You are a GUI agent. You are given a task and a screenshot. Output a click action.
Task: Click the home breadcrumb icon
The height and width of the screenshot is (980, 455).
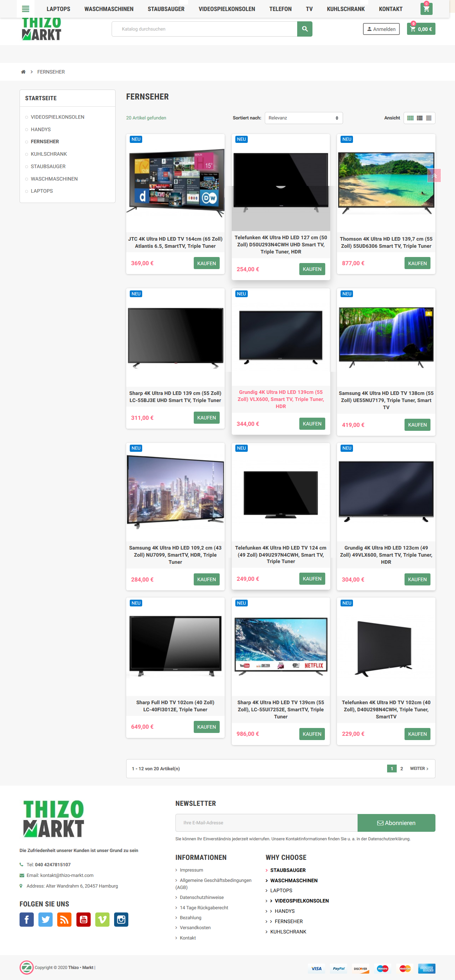23,72
